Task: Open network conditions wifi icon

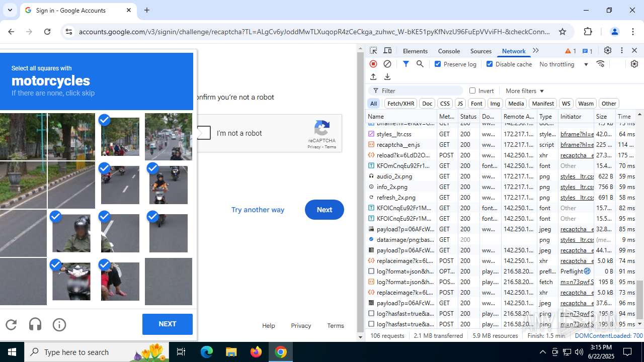Action: pos(600,64)
